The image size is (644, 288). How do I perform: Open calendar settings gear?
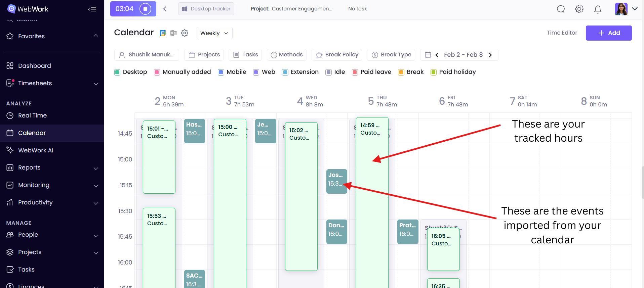pyautogui.click(x=185, y=33)
